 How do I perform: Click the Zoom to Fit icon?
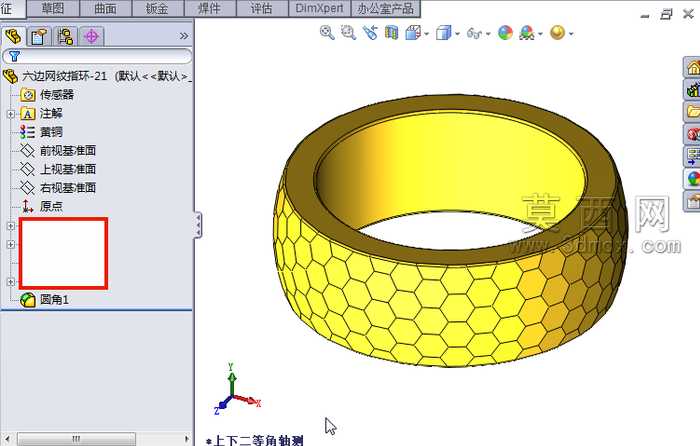click(x=327, y=33)
